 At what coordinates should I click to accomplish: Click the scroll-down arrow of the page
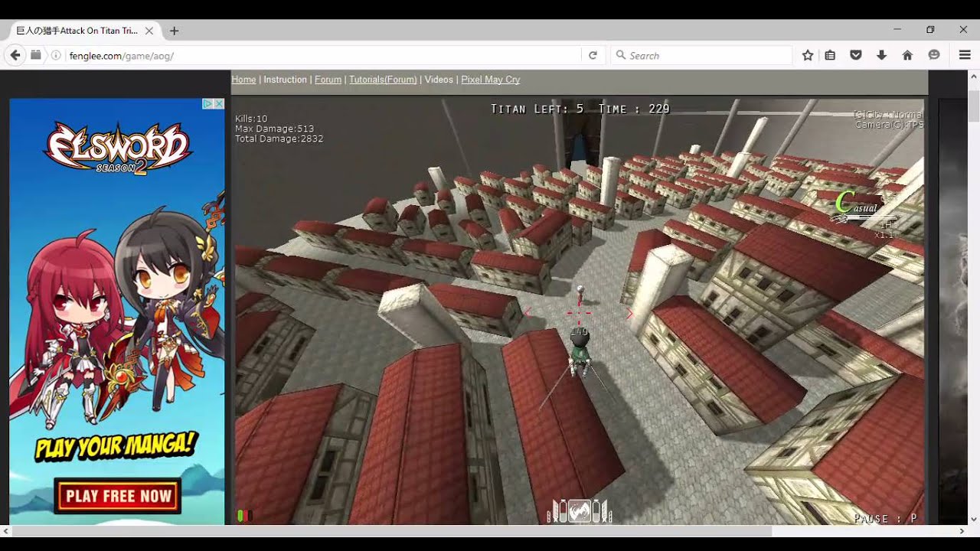pos(974,519)
